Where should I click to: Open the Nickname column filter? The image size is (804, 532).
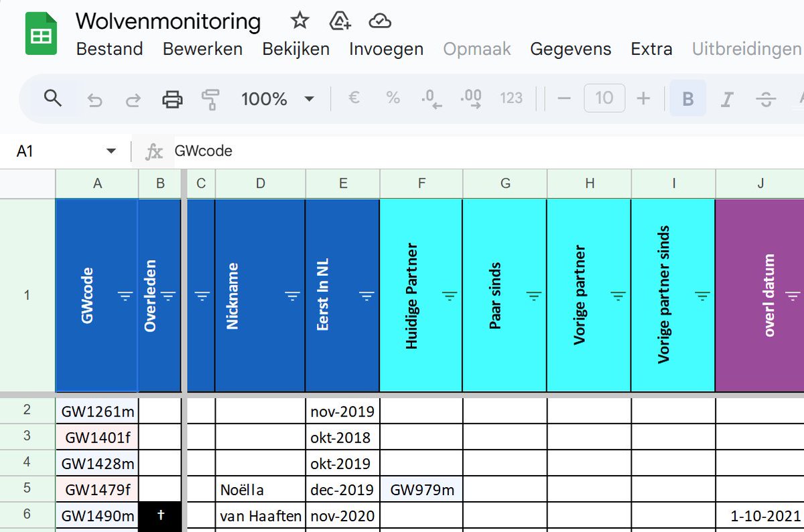click(292, 295)
